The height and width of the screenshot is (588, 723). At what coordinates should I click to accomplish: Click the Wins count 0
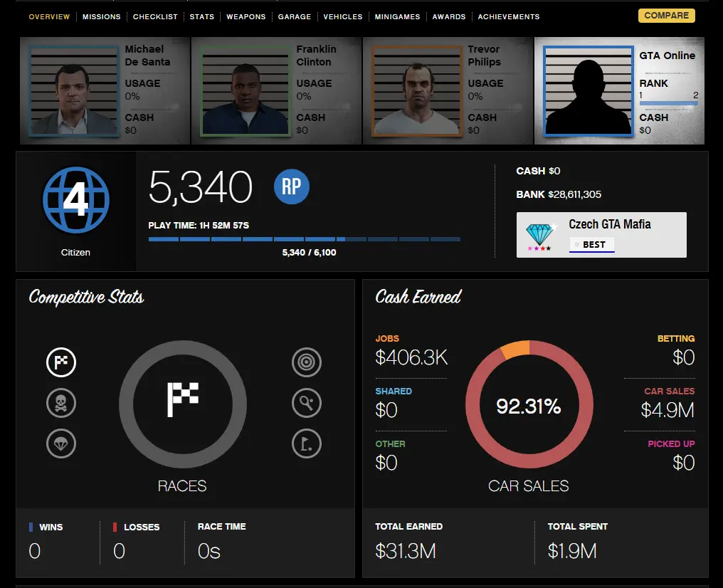(x=35, y=551)
